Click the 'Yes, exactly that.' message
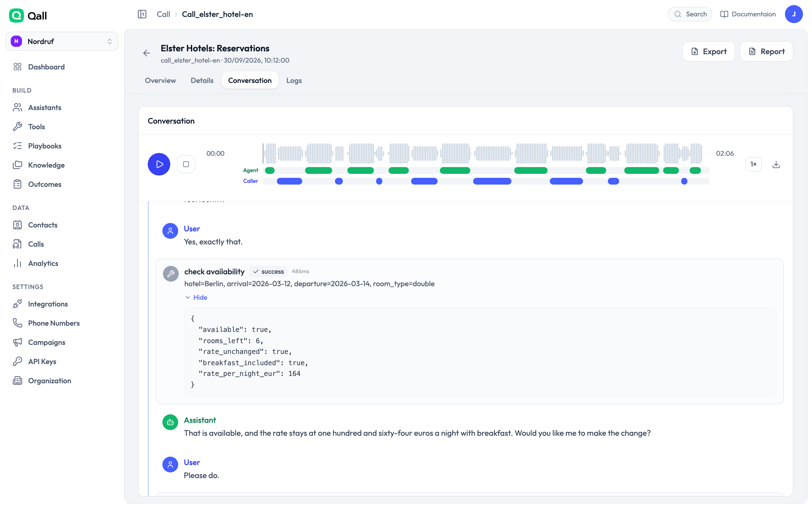The image size is (812, 508). [213, 242]
